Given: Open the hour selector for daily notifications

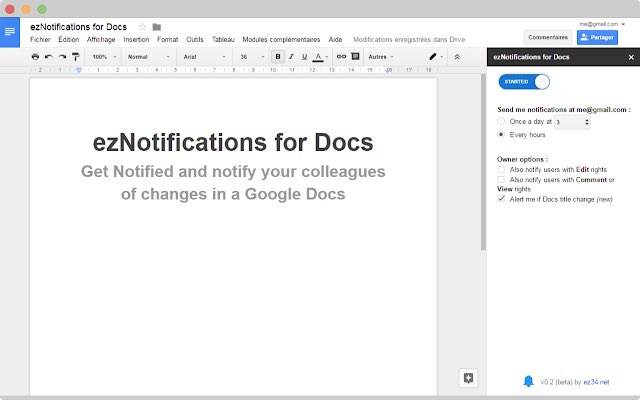Looking at the screenshot, I should (572, 122).
